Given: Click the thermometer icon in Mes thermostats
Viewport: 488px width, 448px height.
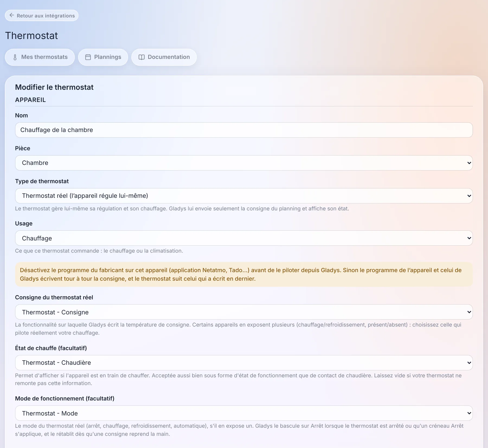Looking at the screenshot, I should [x=15, y=57].
